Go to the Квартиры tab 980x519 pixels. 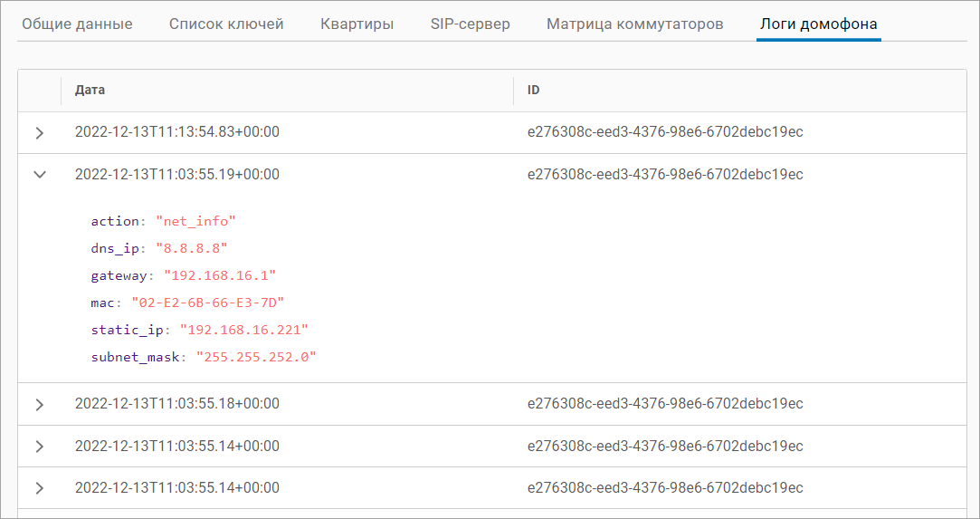click(x=357, y=24)
